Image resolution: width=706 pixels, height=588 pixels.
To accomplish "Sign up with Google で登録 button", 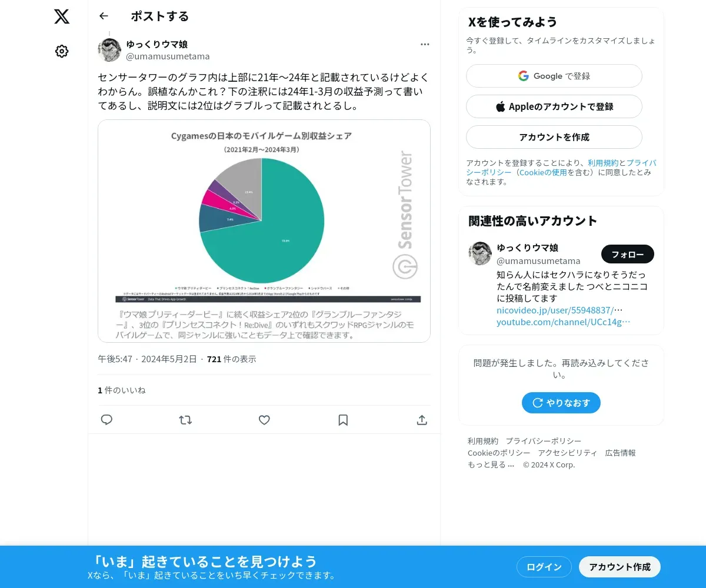I will 554,76.
